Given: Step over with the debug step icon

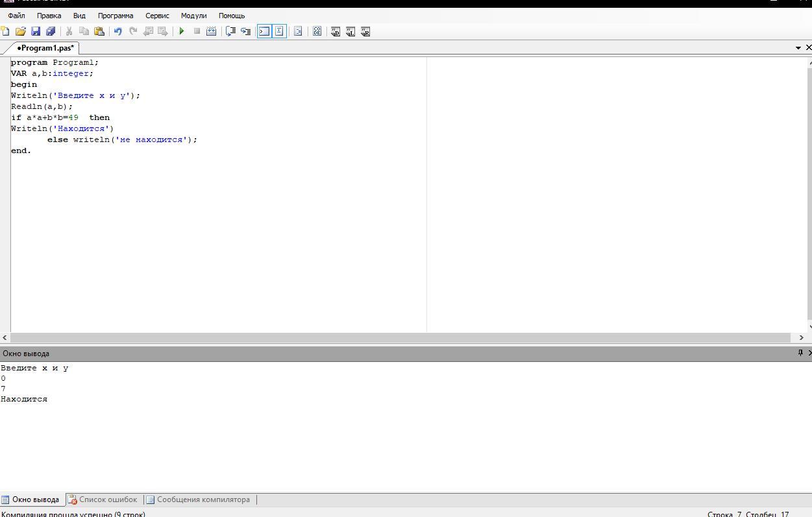Looking at the screenshot, I should (230, 31).
